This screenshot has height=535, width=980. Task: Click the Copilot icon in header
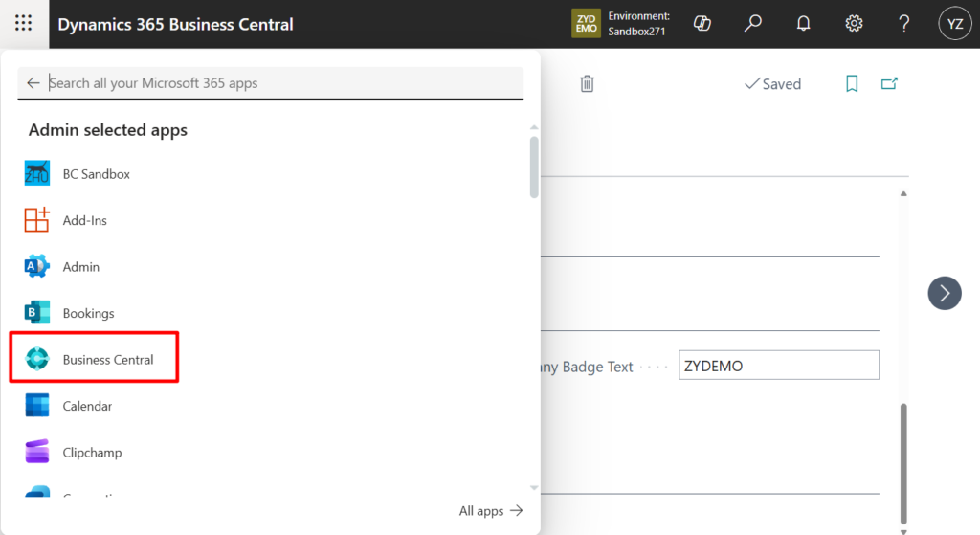point(702,24)
